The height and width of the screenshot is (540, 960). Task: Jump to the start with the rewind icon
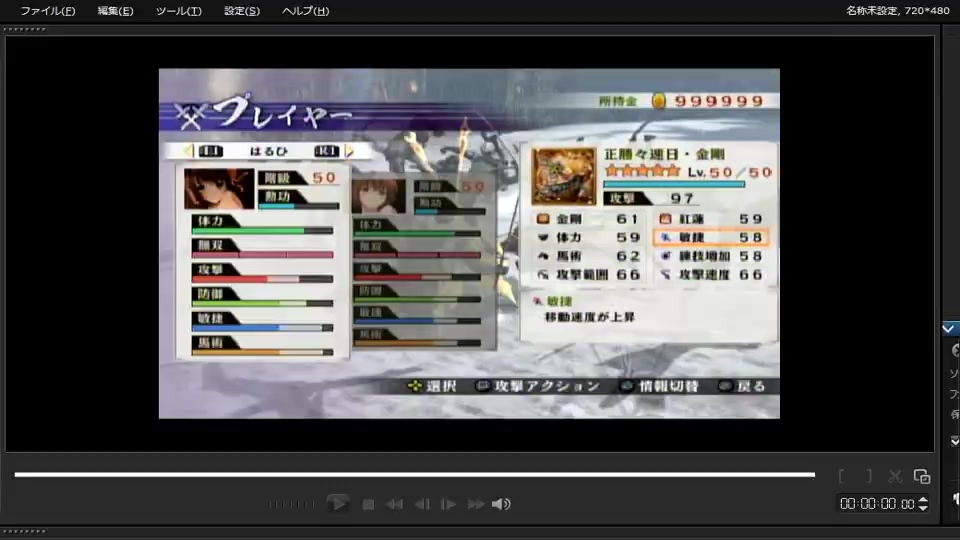394,504
